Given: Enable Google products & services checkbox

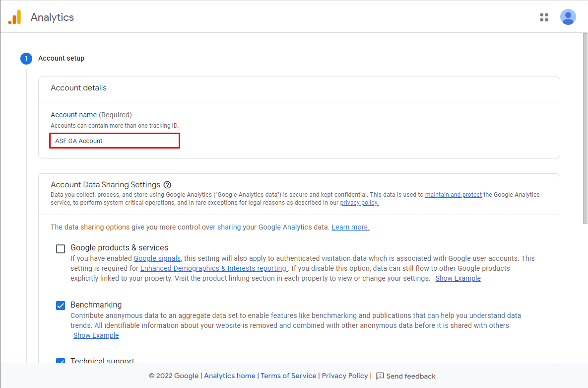Looking at the screenshot, I should (61, 249).
